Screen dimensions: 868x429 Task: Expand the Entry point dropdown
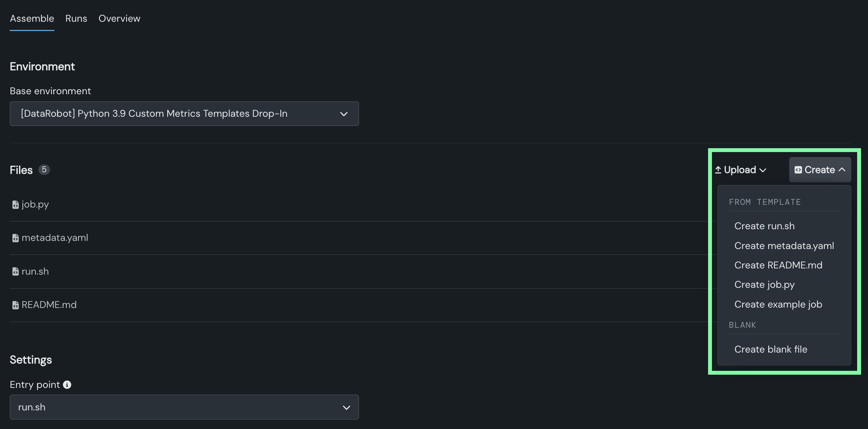pyautogui.click(x=184, y=407)
